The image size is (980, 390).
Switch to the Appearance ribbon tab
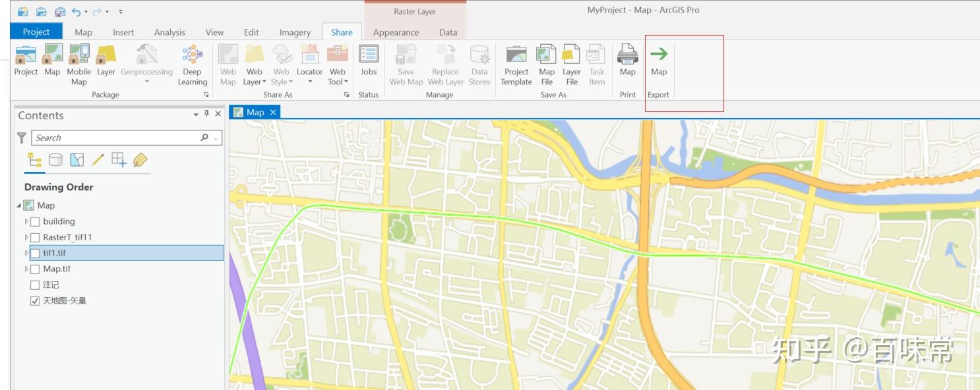(396, 32)
